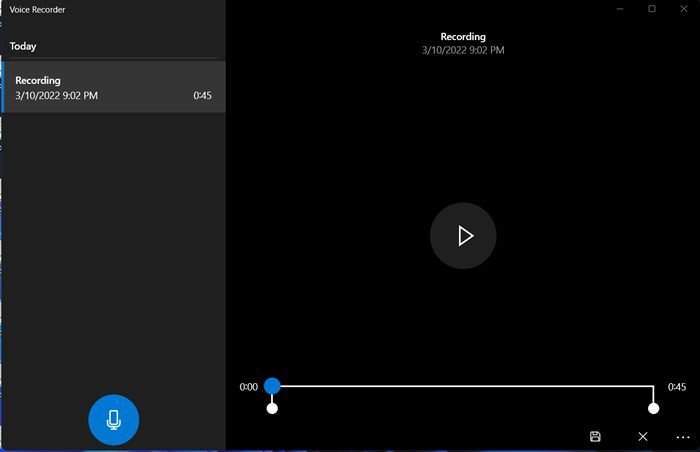700x452 pixels.
Task: Click the 0:45 total time beside the timeline
Action: point(677,387)
